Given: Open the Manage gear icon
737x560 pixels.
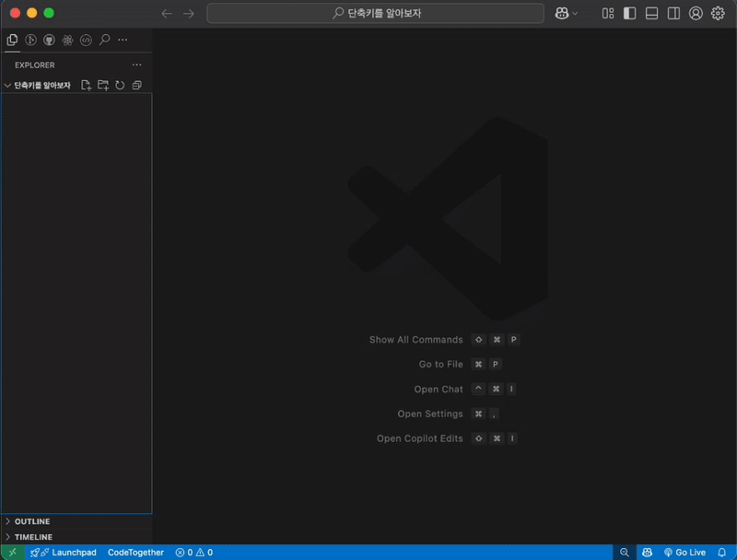Looking at the screenshot, I should 718,13.
